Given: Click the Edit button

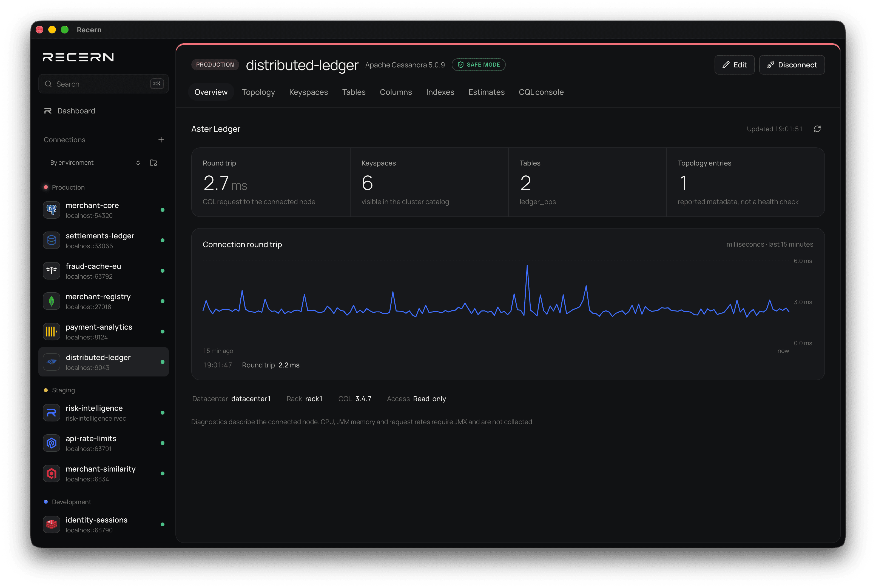Looking at the screenshot, I should 734,65.
